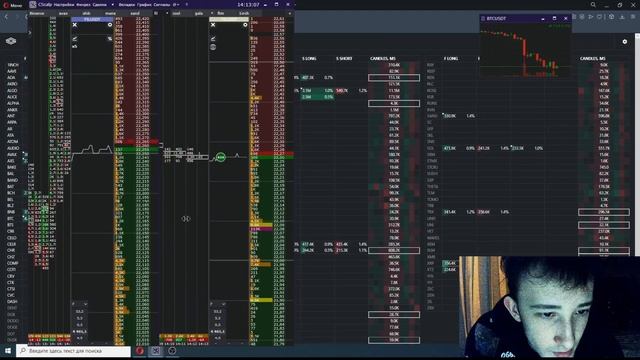Select AAVE in the coin list
The image size is (640, 360).
[12, 71]
